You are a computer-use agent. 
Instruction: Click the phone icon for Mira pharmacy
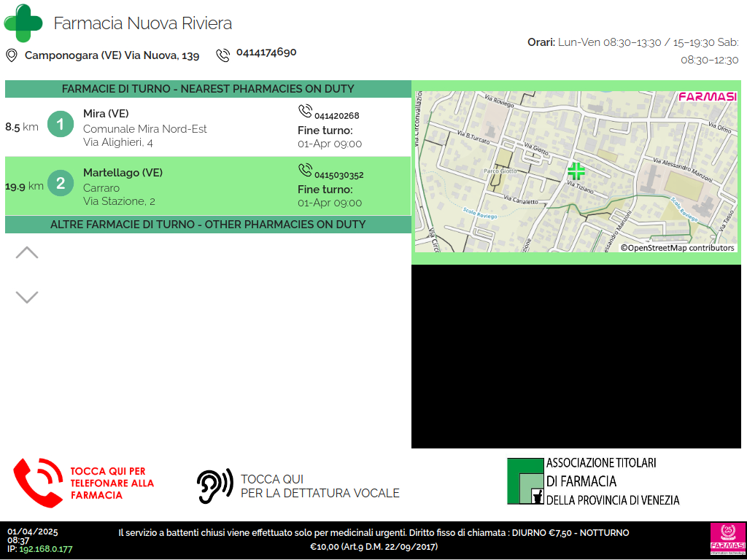pyautogui.click(x=305, y=111)
